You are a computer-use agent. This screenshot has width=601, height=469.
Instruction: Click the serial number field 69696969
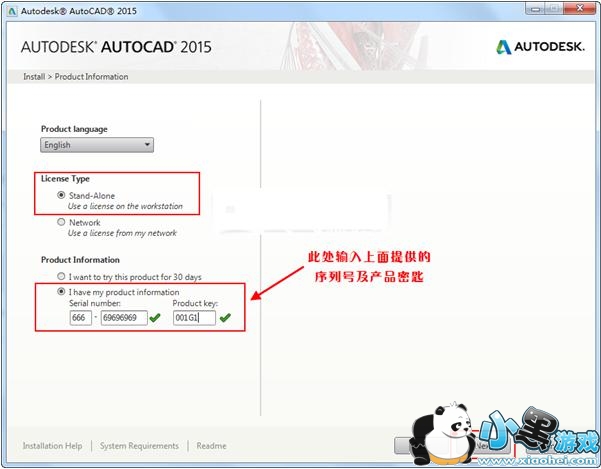pos(124,318)
